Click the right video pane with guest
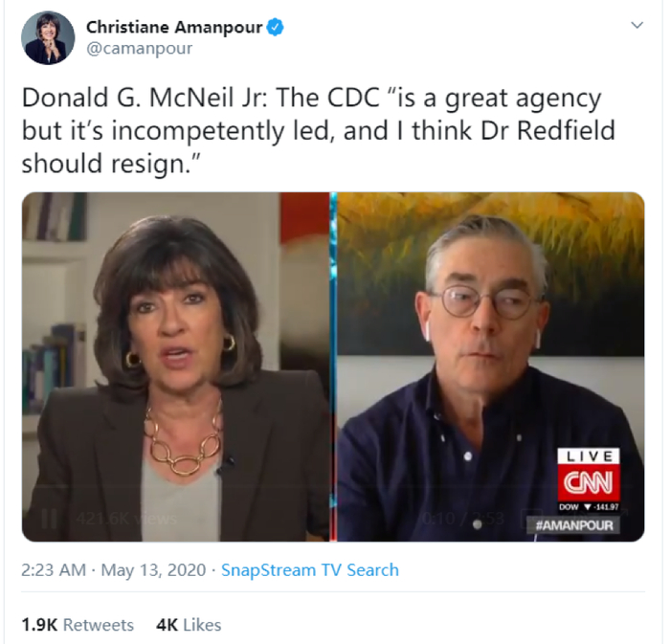The image size is (670, 644). click(x=490, y=366)
